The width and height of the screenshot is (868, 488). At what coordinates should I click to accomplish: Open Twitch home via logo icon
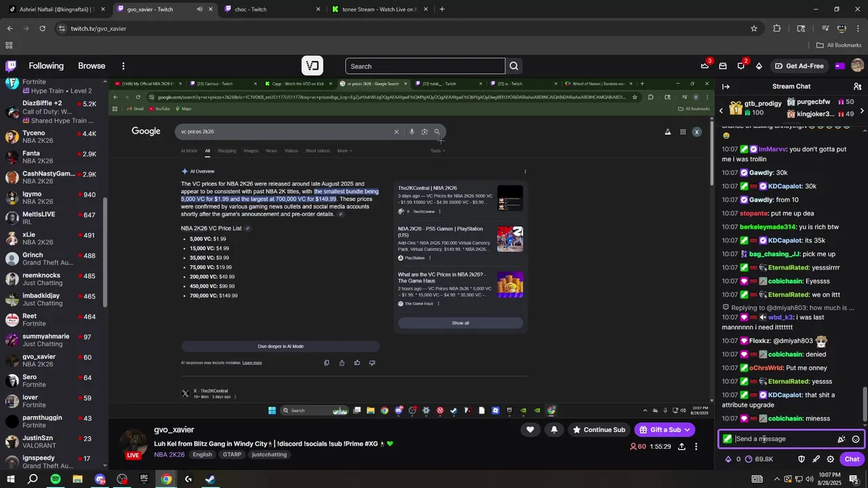tap(11, 66)
